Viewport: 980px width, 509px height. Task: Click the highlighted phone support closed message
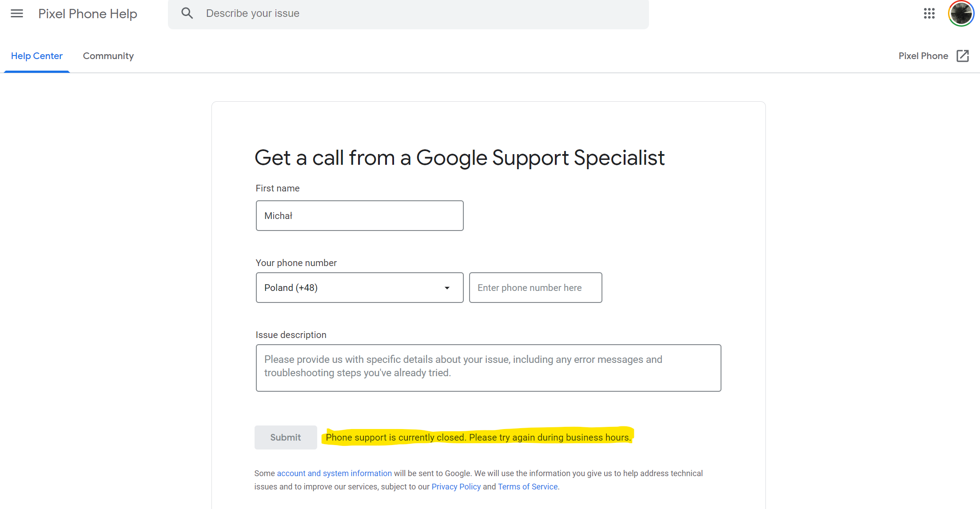pos(478,437)
